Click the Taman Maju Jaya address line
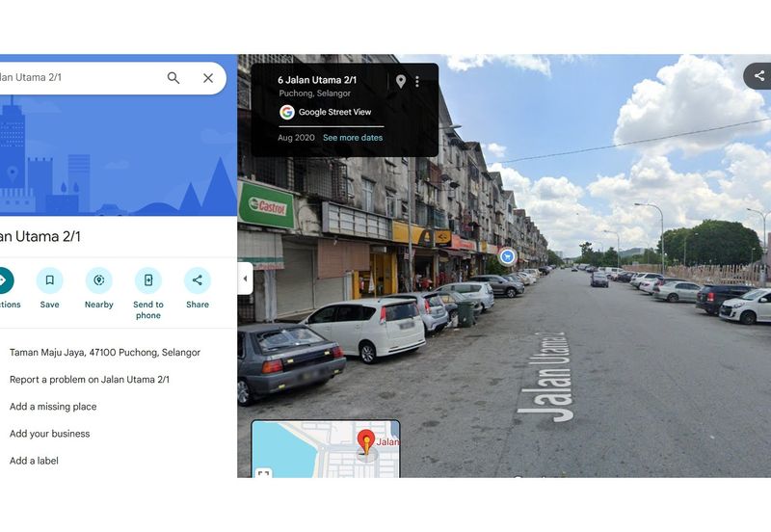This screenshot has height=532, width=771. pos(105,353)
